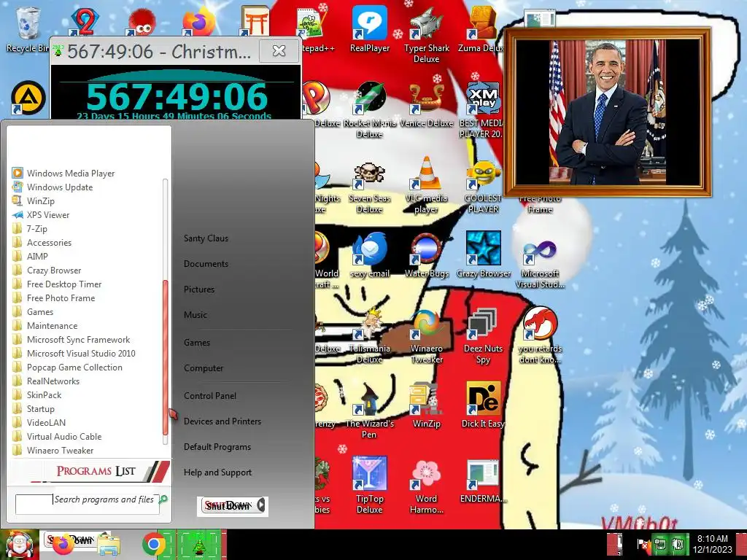The image size is (747, 560).
Task: Launch the Water Bugs shortcut
Action: 426,255
